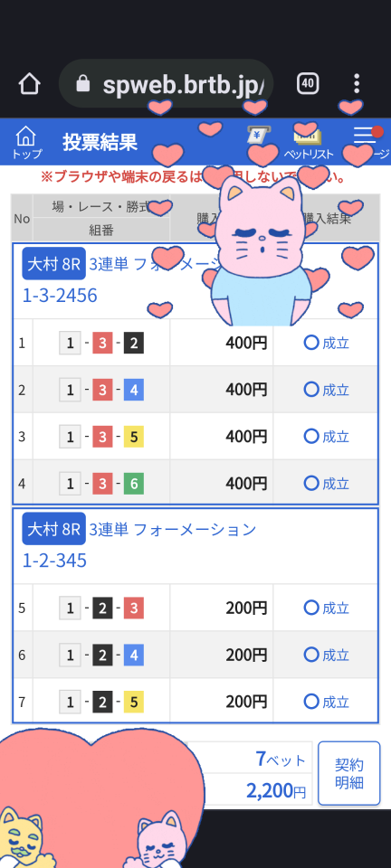Open hamburger menu with red notification dot
The image size is (391, 868).
click(367, 135)
